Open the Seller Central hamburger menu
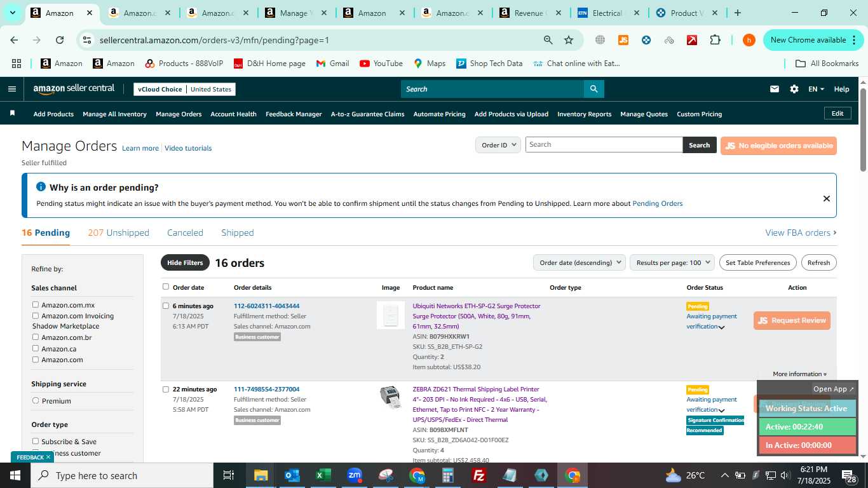 [11, 89]
